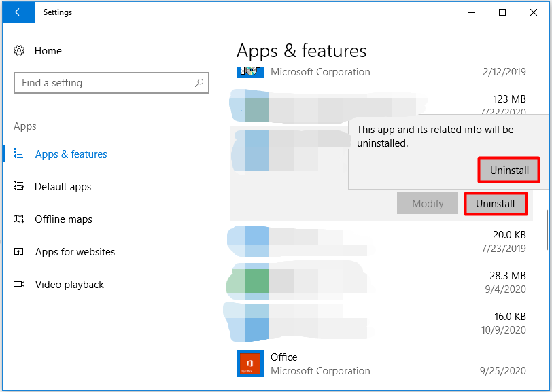Image resolution: width=552 pixels, height=392 pixels.
Task: Click the magnifier icon in search box
Action: coord(199,83)
